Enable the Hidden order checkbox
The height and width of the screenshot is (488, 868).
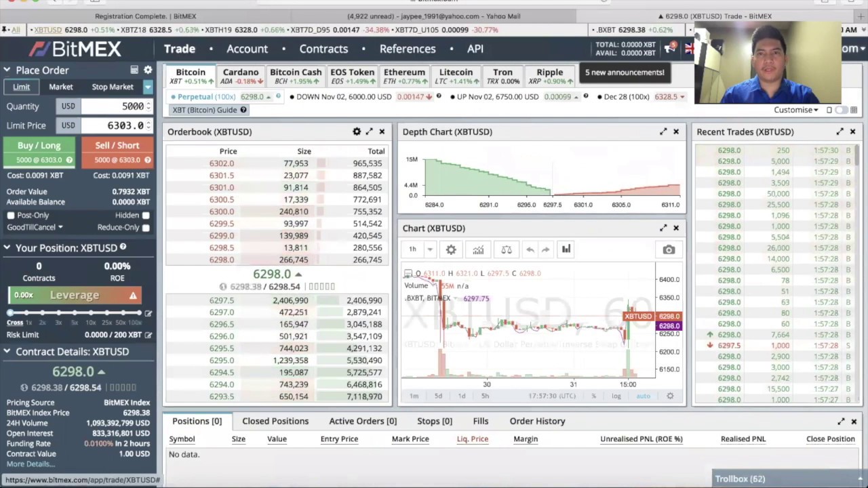[x=146, y=215]
